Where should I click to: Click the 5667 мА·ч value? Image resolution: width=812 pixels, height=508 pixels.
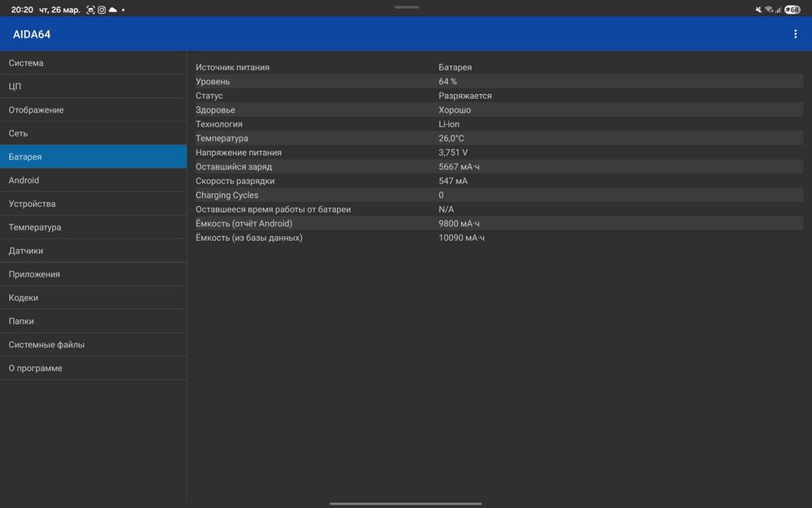click(x=459, y=166)
